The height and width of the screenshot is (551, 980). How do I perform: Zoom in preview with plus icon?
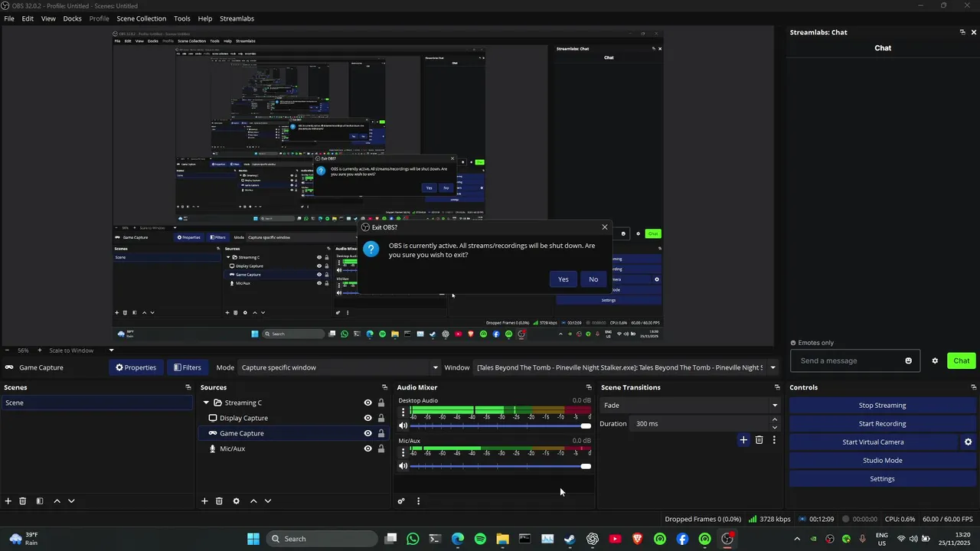click(40, 350)
